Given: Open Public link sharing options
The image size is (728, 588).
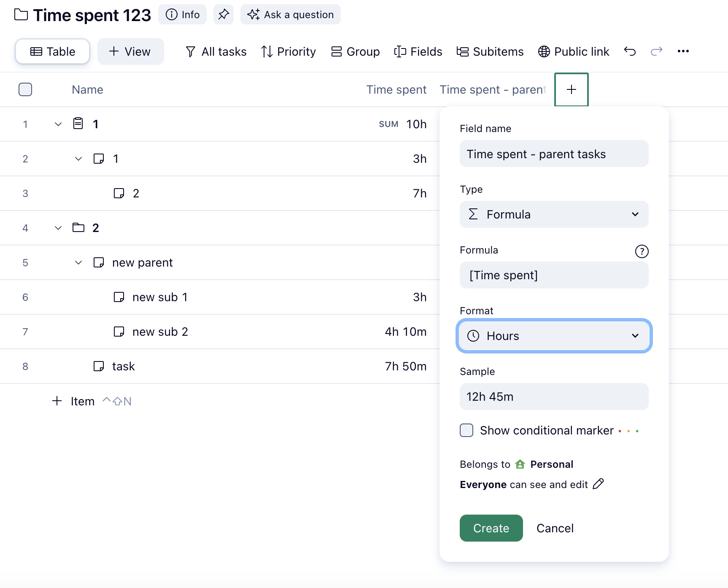Looking at the screenshot, I should pos(574,51).
